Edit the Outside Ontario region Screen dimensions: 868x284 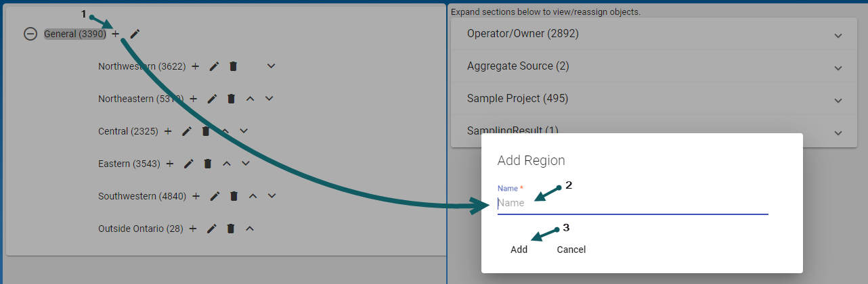tap(212, 229)
